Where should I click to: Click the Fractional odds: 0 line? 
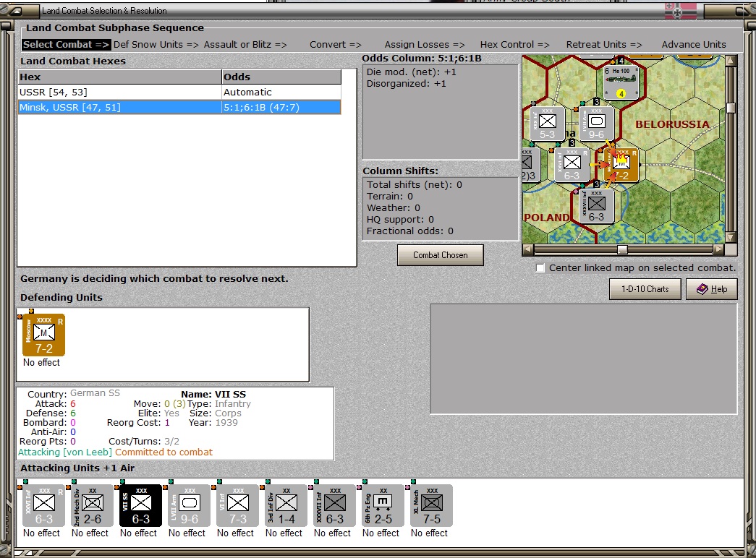tap(409, 231)
